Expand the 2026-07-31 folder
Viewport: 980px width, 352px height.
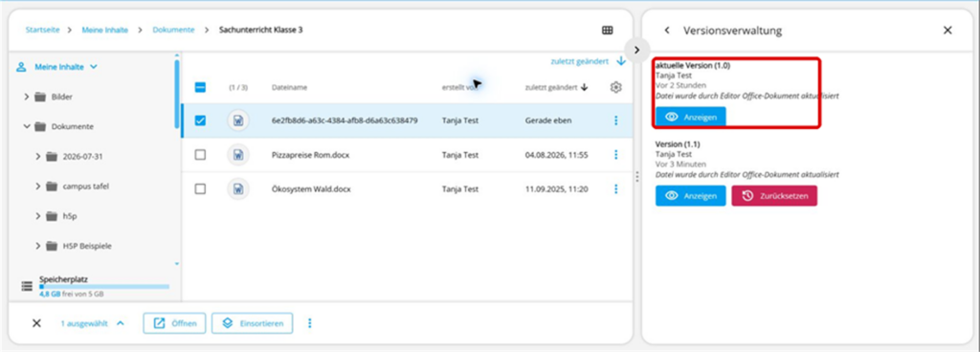tap(38, 156)
